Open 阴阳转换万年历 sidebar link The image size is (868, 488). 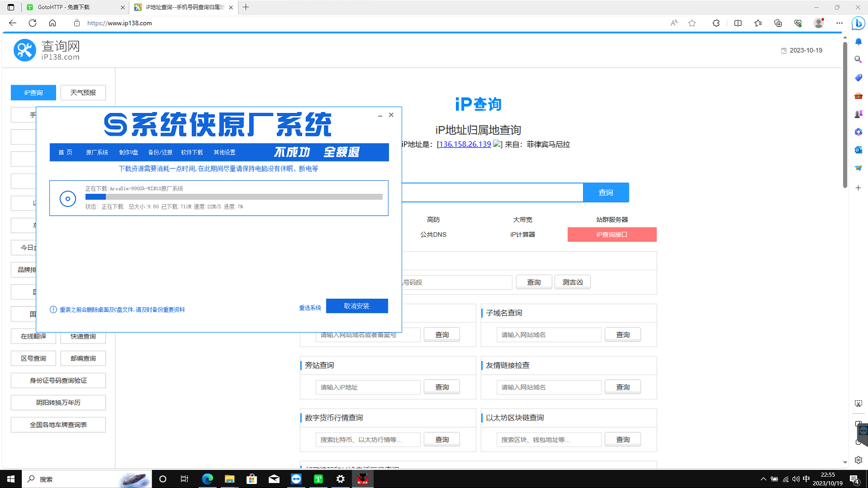tap(59, 403)
